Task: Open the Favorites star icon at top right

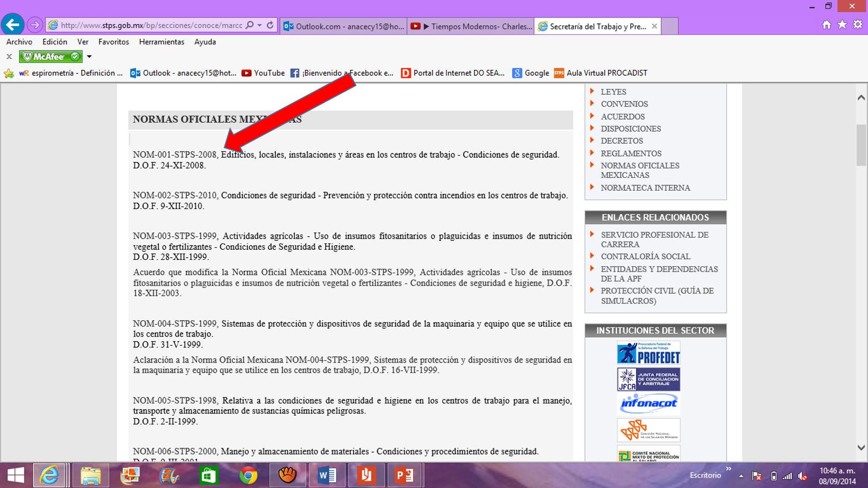Action: tap(842, 25)
